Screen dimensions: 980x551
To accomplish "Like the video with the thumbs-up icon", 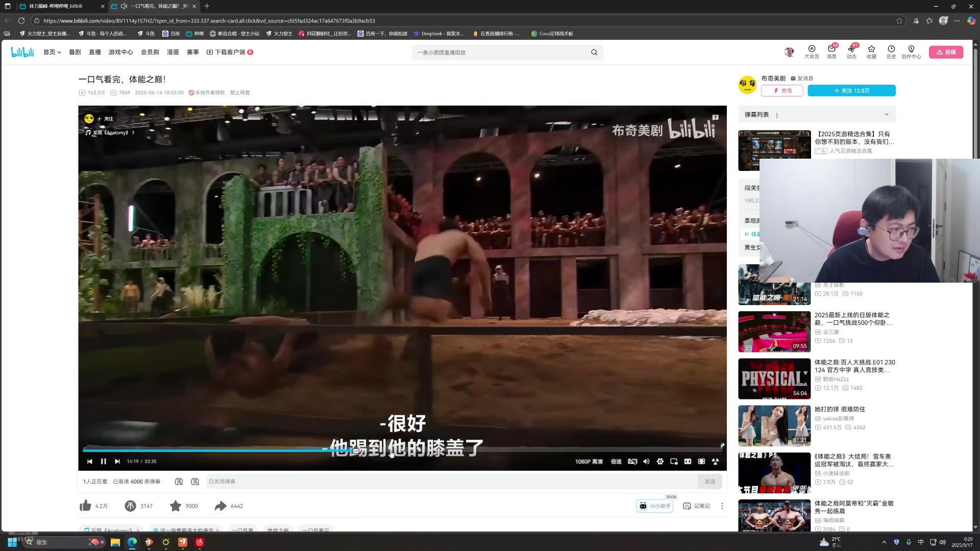I will (85, 506).
